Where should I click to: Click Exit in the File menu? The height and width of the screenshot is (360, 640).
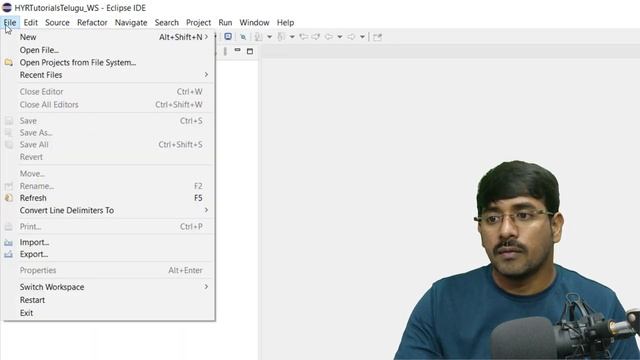coord(108,313)
